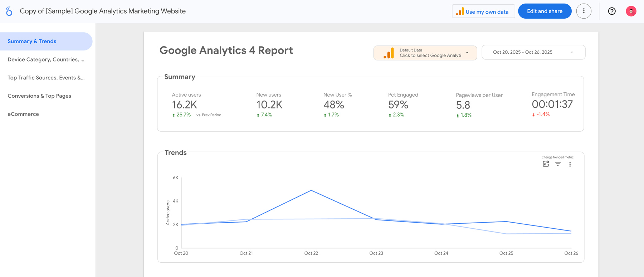Viewport: 644px width, 277px height.
Task: Click the Engagement Time 00:01:37 scorecard
Action: (x=552, y=104)
